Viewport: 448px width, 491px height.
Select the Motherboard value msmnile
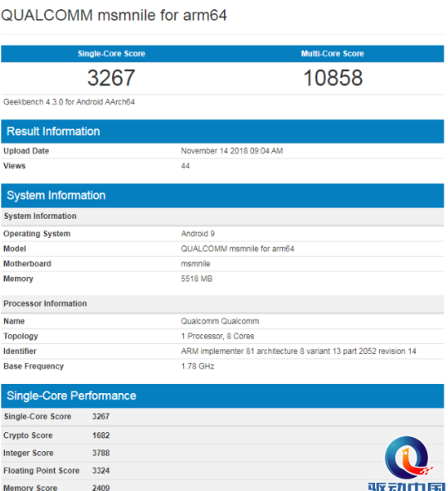click(196, 264)
